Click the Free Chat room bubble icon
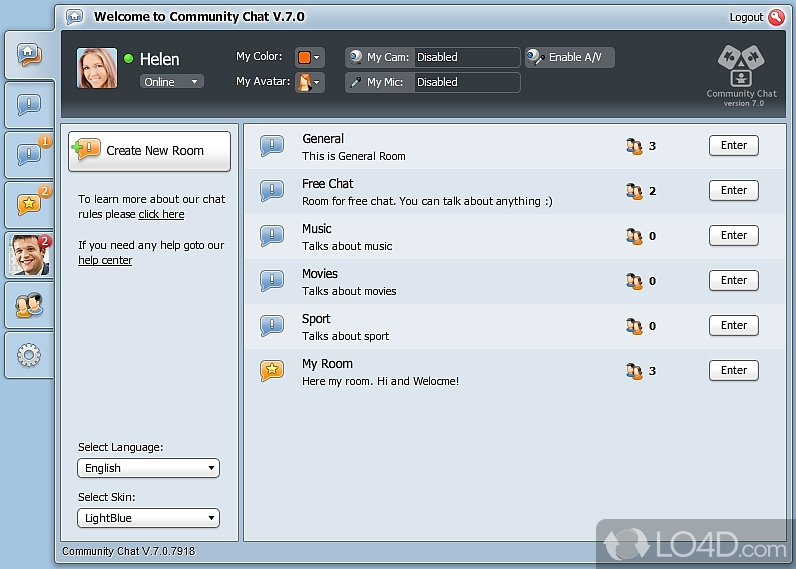 click(272, 191)
